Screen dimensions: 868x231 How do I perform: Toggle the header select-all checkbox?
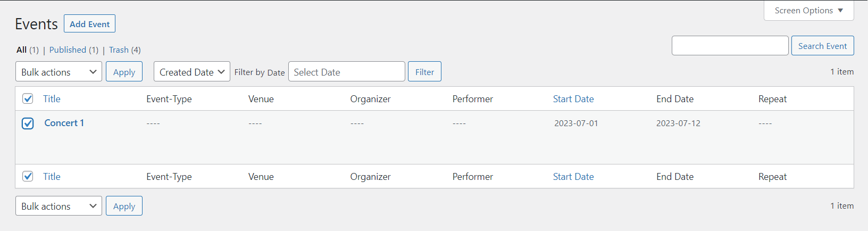28,99
